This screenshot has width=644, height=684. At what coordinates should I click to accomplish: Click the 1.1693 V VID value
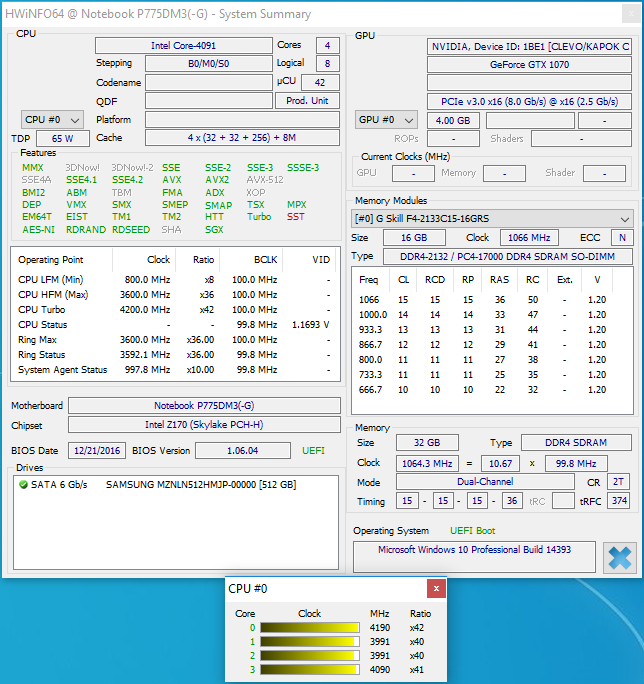310,325
